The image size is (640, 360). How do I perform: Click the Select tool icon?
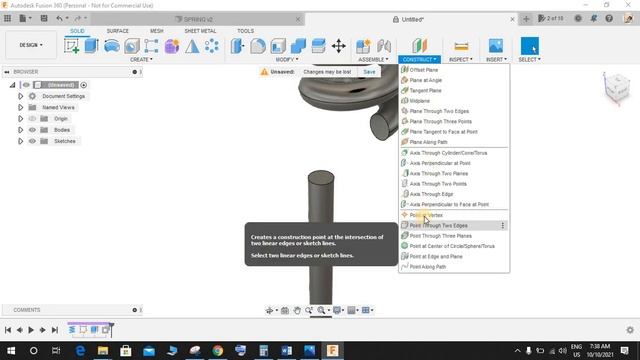pos(529,46)
